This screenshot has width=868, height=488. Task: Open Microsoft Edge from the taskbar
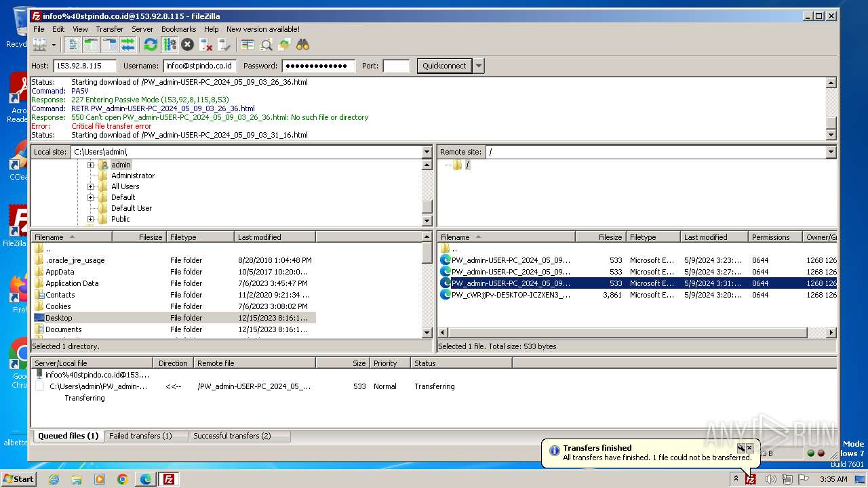tap(146, 479)
